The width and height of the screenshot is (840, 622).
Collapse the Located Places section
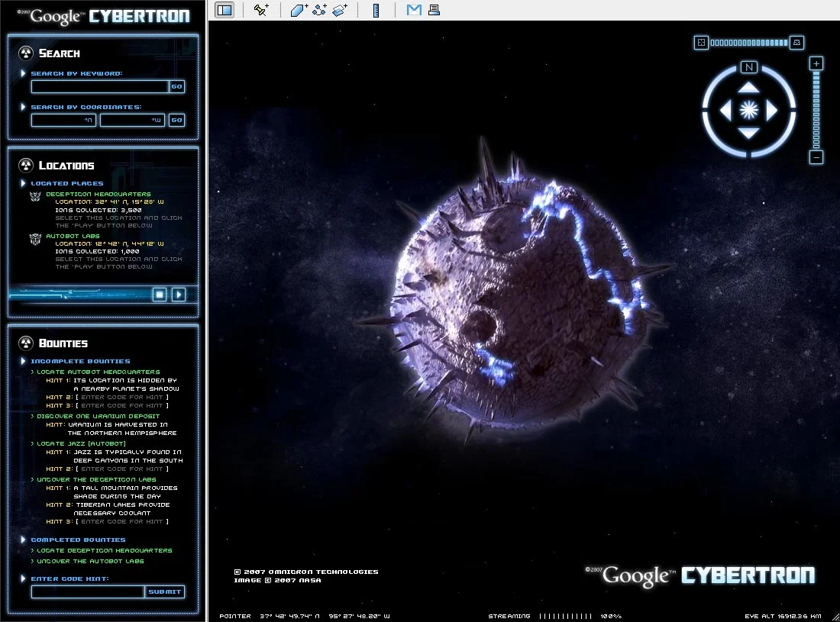point(23,183)
